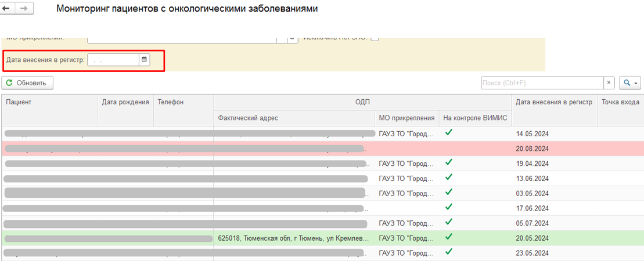Select the row with address 625018 Тюмень
This screenshot has height=261, width=644.
click(x=292, y=238)
